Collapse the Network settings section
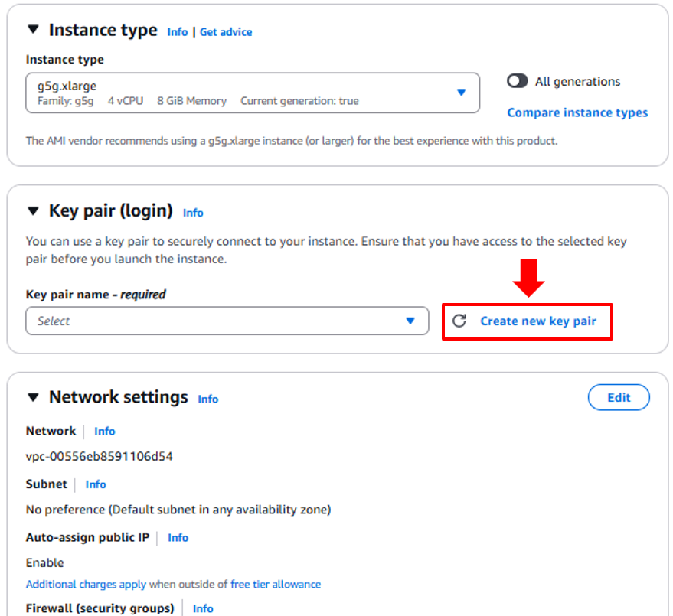 (33, 397)
